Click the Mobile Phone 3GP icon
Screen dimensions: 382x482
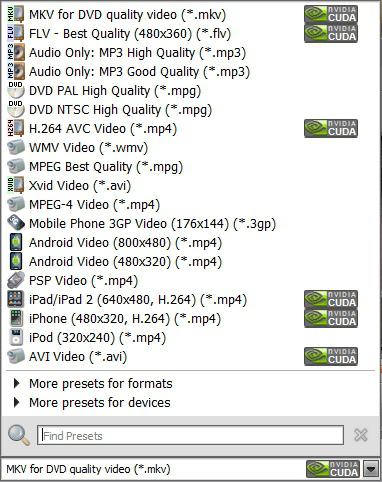tap(16, 223)
